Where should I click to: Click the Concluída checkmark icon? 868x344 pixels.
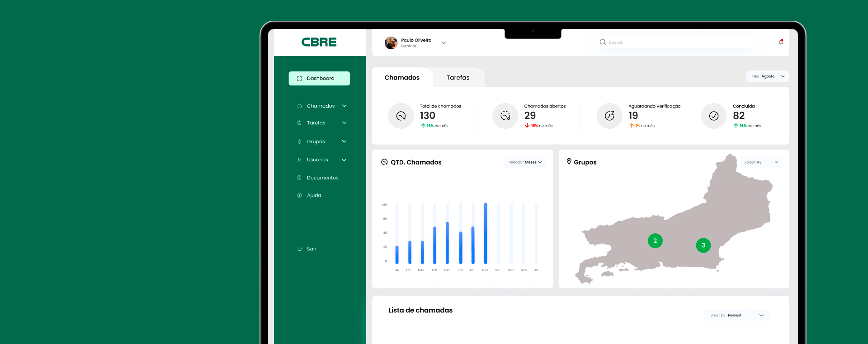(x=714, y=116)
